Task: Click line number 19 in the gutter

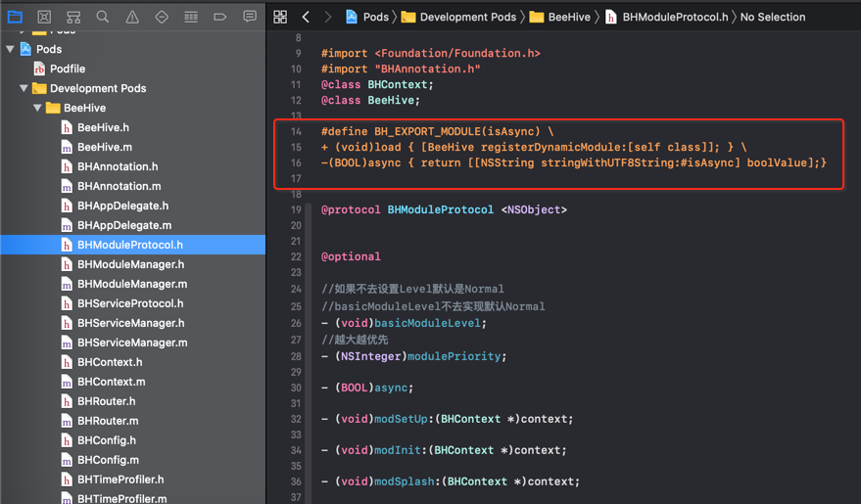Action: tap(296, 210)
